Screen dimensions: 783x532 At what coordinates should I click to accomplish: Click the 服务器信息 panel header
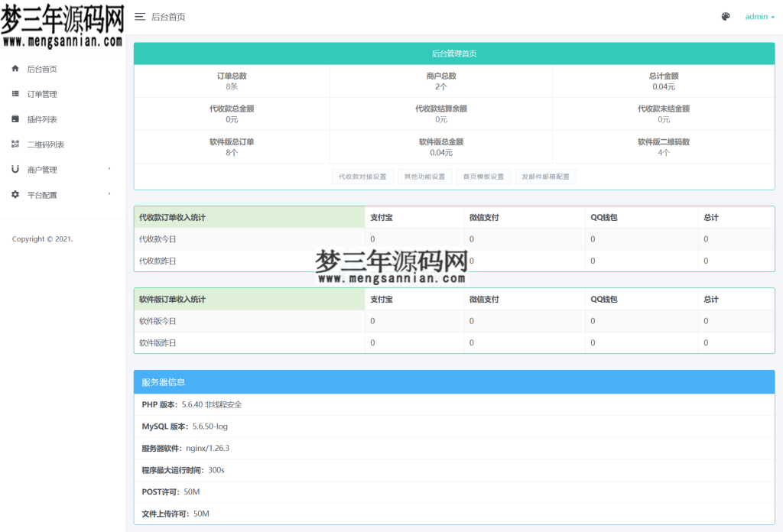(454, 381)
